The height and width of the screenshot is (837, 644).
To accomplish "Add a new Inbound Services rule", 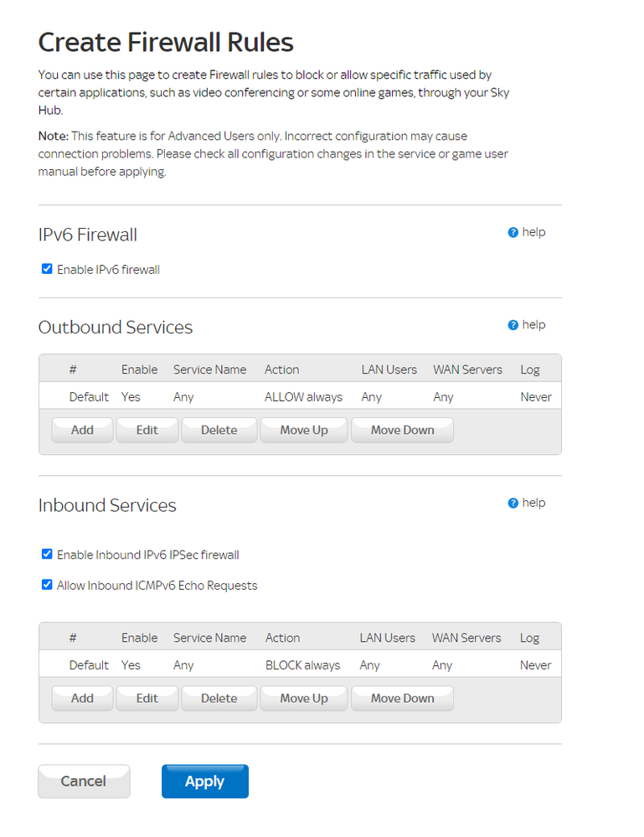I will [x=82, y=698].
